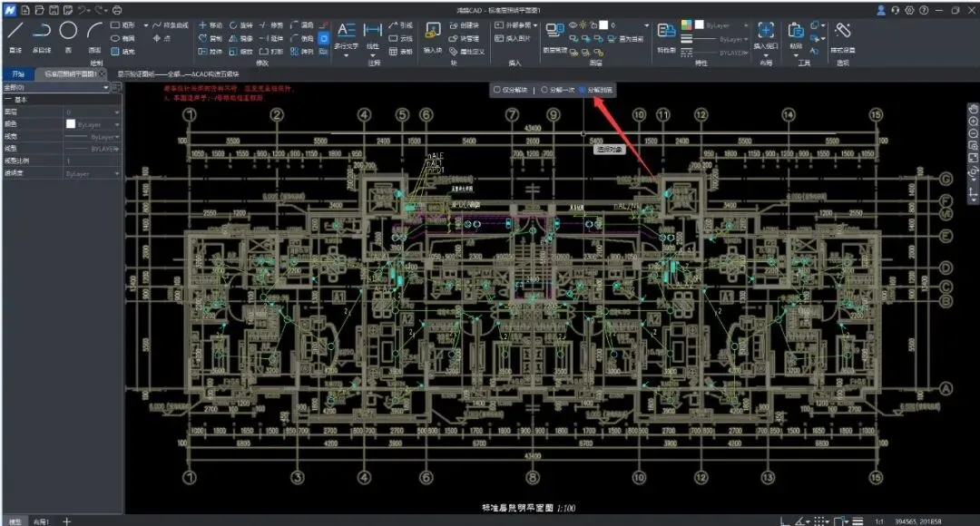Select the first explode option radio button
Viewport: 980px width, 526px height.
(497, 90)
